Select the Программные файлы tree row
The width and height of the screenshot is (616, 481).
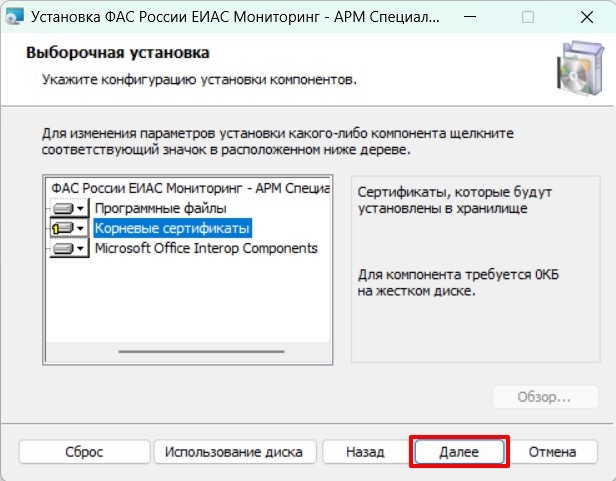(161, 208)
